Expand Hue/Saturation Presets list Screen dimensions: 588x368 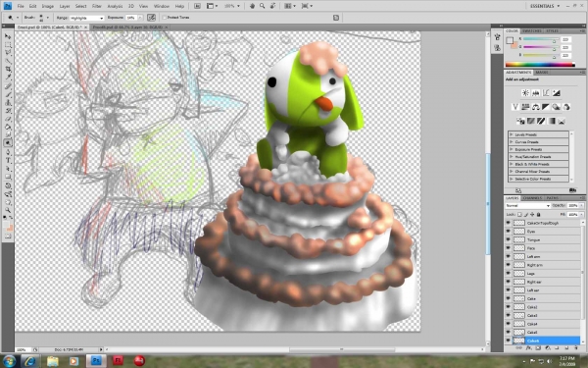point(512,157)
